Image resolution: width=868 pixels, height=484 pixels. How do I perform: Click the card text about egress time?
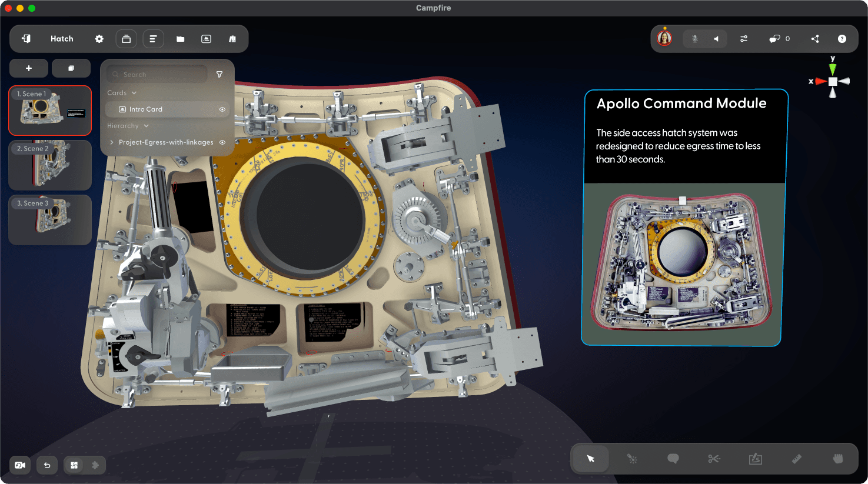(x=678, y=146)
